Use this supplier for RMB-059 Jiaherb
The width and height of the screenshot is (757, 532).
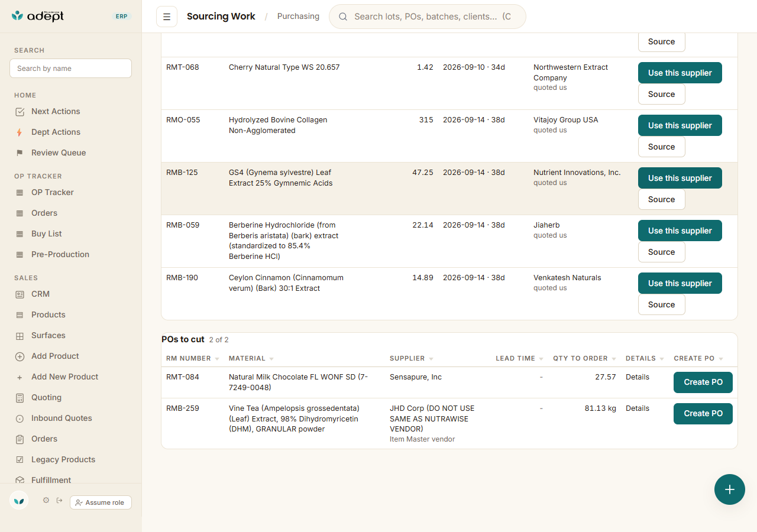(680, 231)
